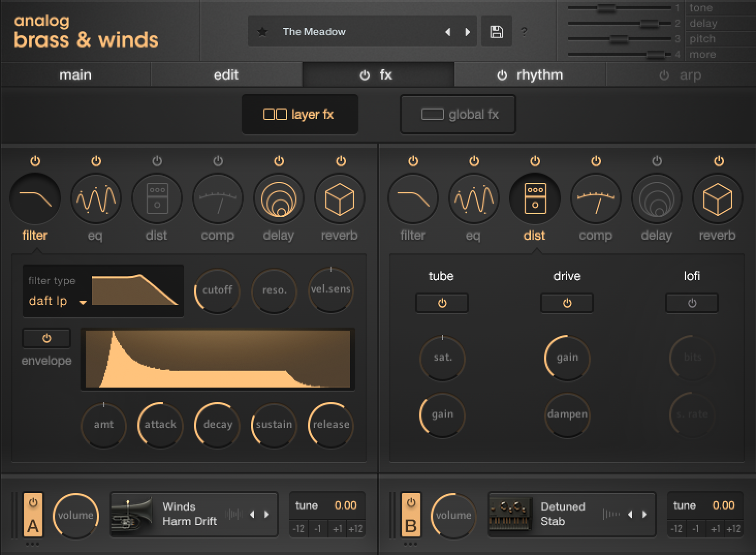This screenshot has width=756, height=555.
Task: Switch to the rhythm tab
Action: 530,74
